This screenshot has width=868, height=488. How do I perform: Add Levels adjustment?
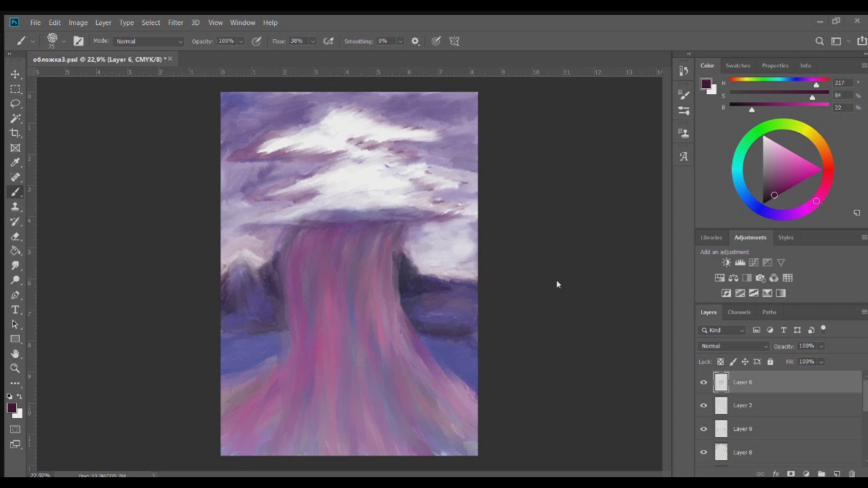point(740,262)
